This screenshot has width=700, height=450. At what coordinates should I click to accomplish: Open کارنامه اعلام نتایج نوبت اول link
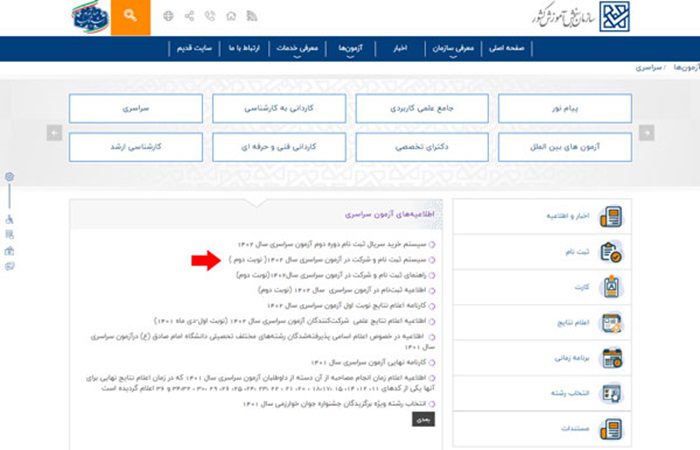(347, 306)
